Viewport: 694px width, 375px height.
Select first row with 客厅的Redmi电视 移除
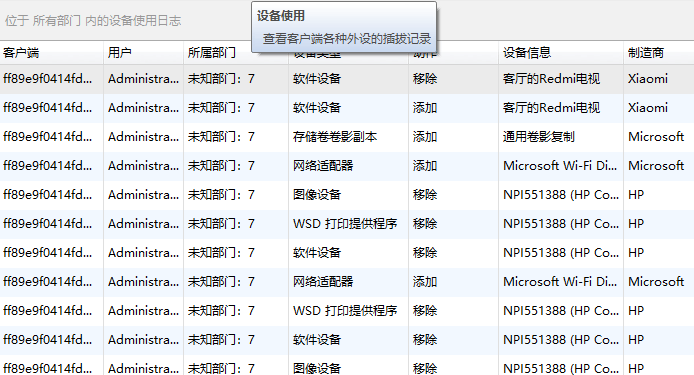pos(347,79)
